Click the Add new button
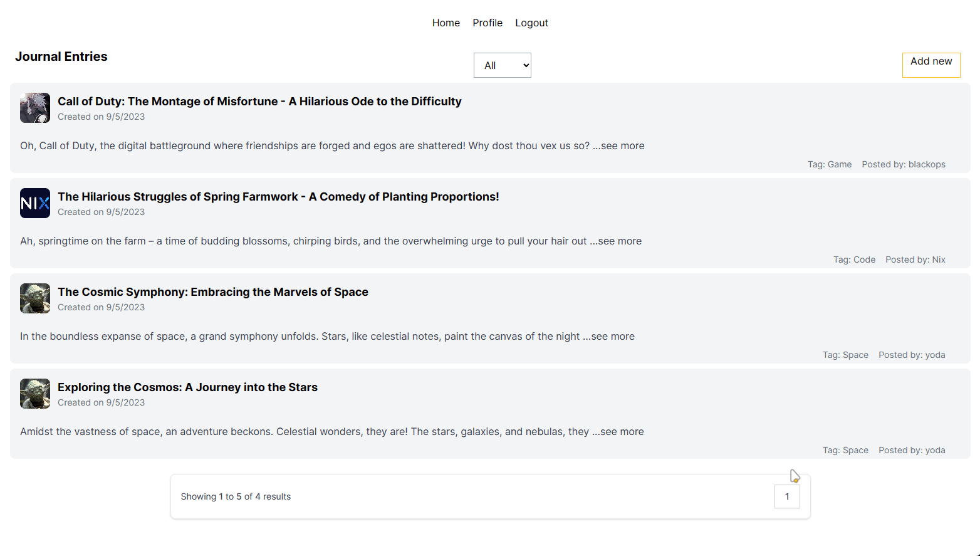 click(931, 65)
